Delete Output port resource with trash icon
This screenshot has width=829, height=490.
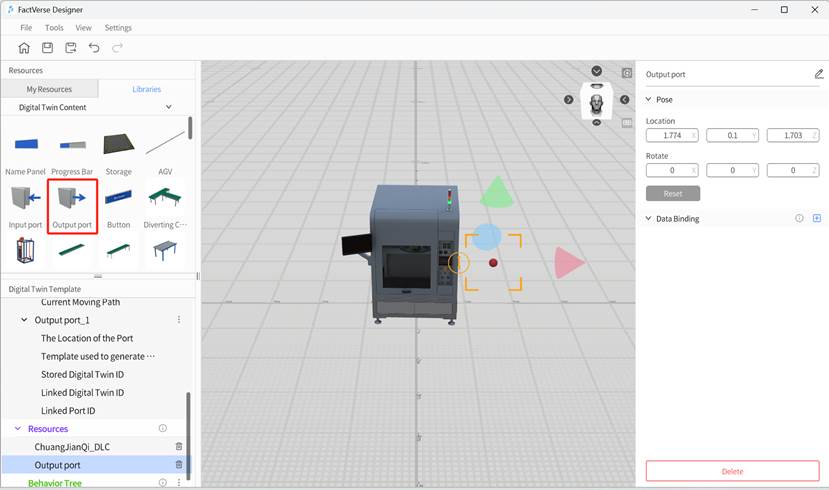[x=179, y=465]
